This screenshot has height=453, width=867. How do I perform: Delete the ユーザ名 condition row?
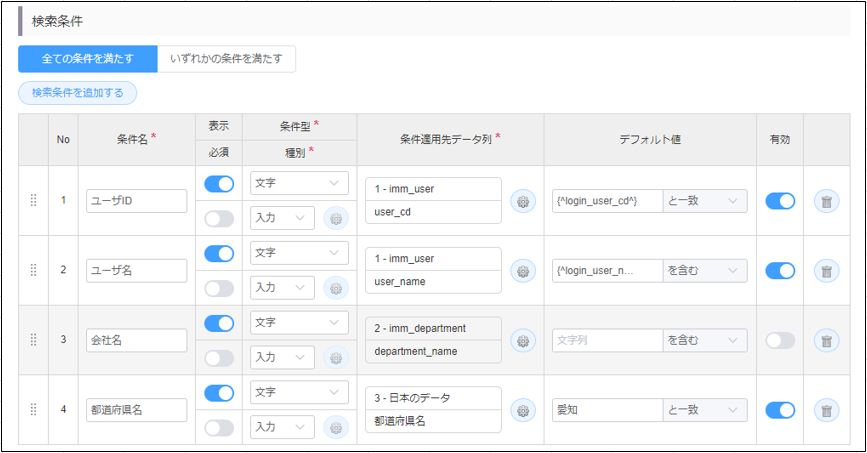point(826,271)
